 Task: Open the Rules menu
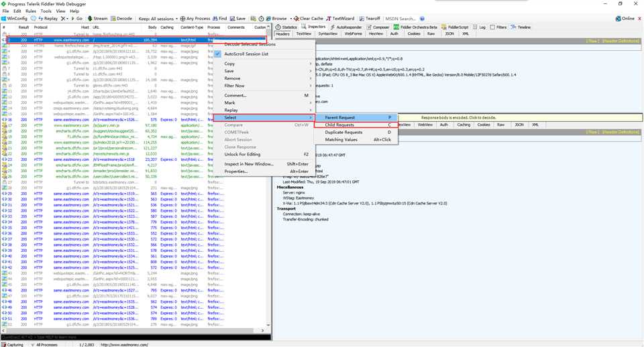click(x=31, y=11)
